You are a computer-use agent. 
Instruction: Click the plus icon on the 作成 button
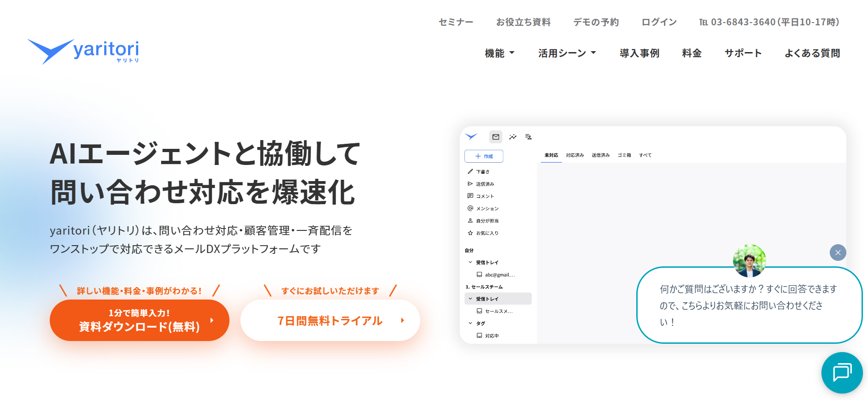pyautogui.click(x=478, y=156)
